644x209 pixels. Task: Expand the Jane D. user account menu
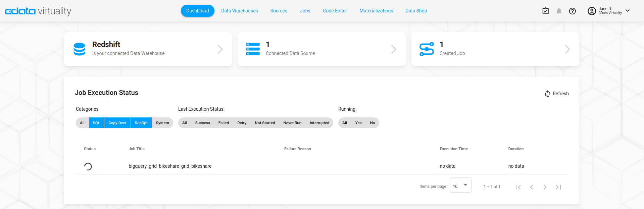[628, 11]
